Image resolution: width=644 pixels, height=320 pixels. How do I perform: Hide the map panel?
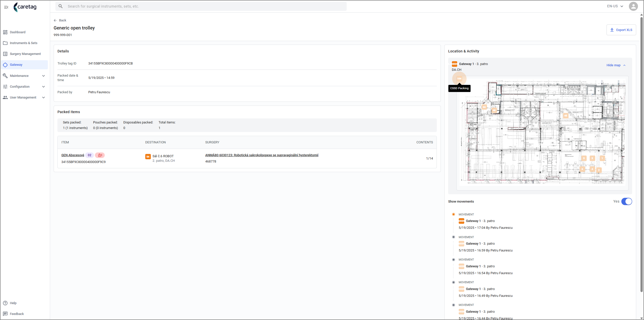pyautogui.click(x=616, y=65)
